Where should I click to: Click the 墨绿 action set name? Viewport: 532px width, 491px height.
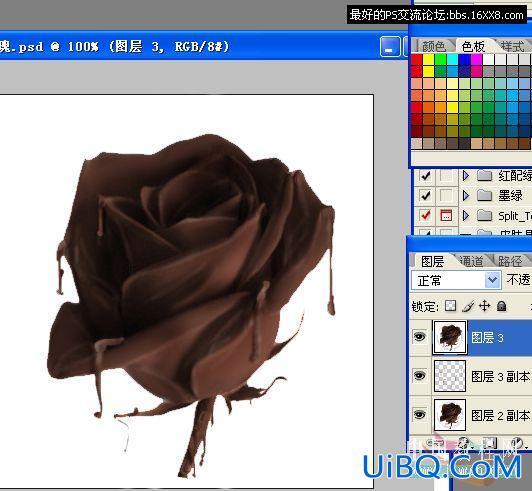pyautogui.click(x=510, y=195)
